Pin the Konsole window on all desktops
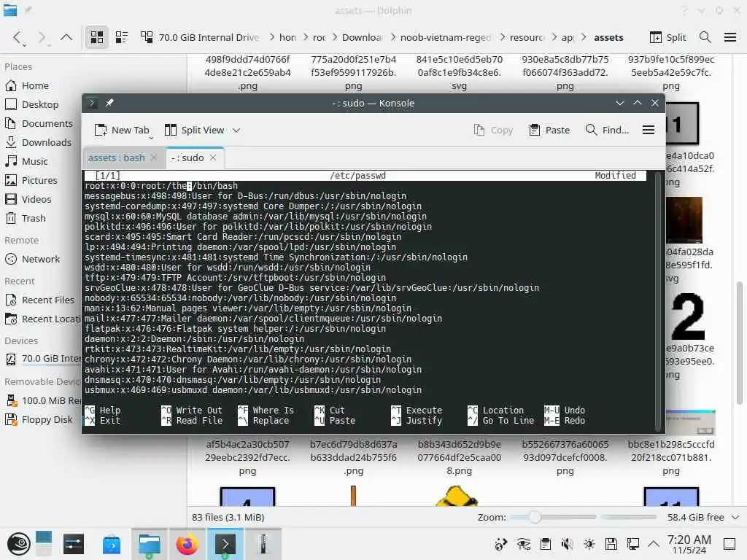 pos(109,103)
